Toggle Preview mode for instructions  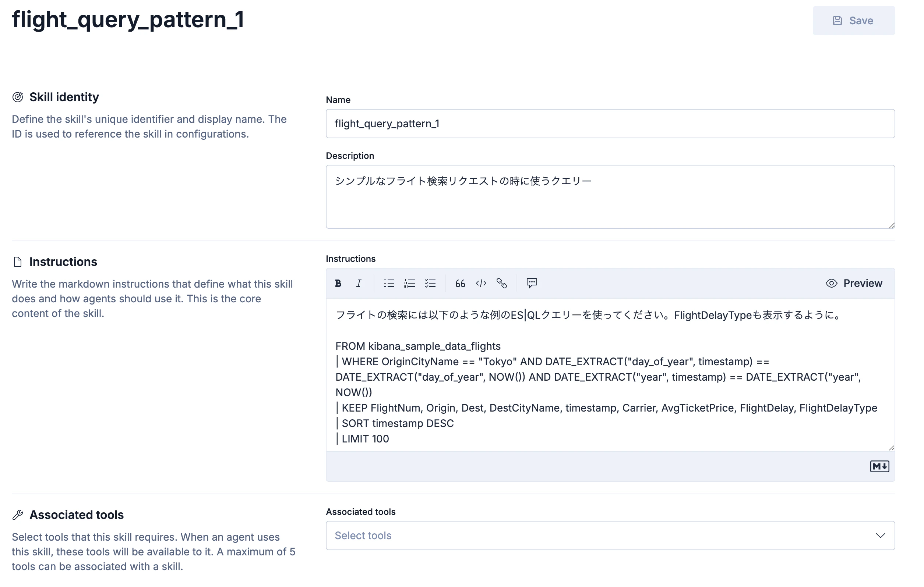point(854,283)
